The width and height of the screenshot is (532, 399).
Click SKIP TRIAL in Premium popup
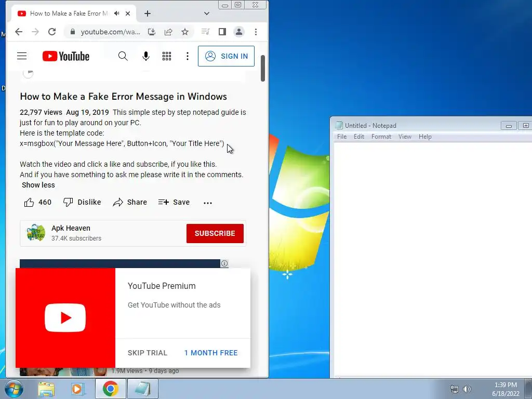[148, 353]
